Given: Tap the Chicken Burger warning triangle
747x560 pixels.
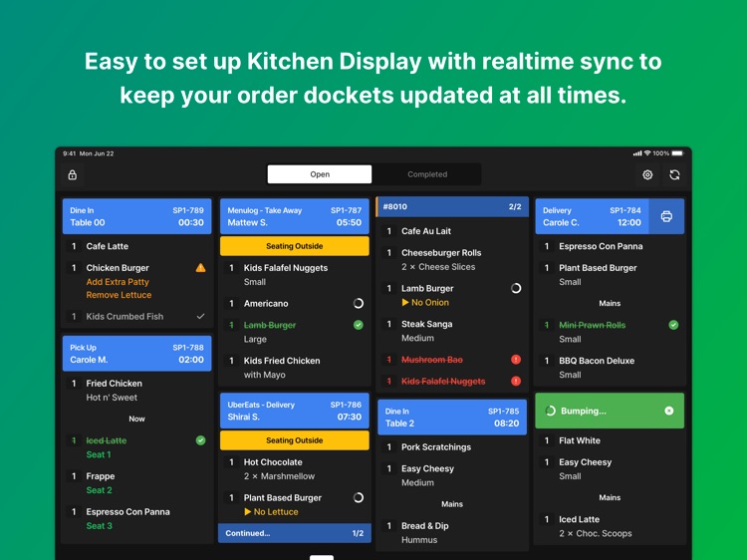Looking at the screenshot, I should click(x=200, y=268).
